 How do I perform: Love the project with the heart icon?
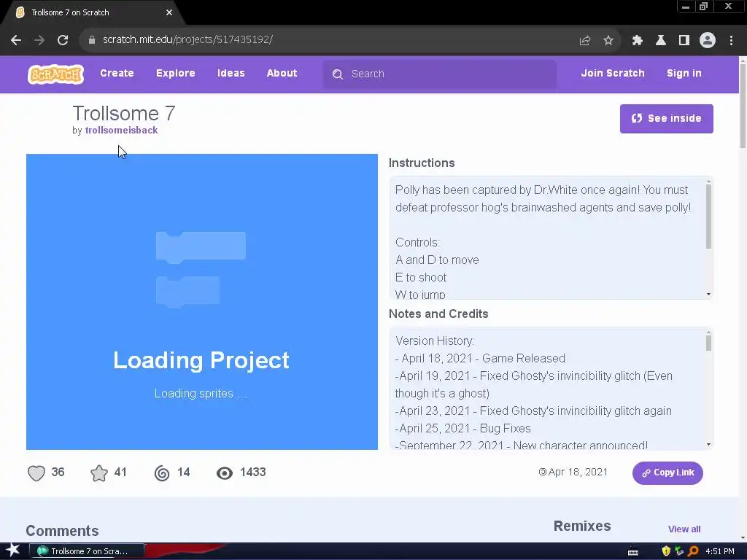click(36, 472)
